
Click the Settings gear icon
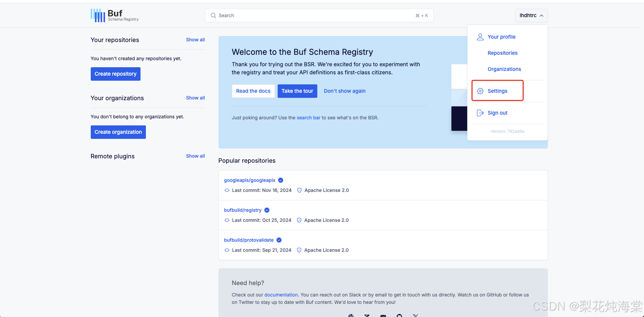click(x=480, y=91)
